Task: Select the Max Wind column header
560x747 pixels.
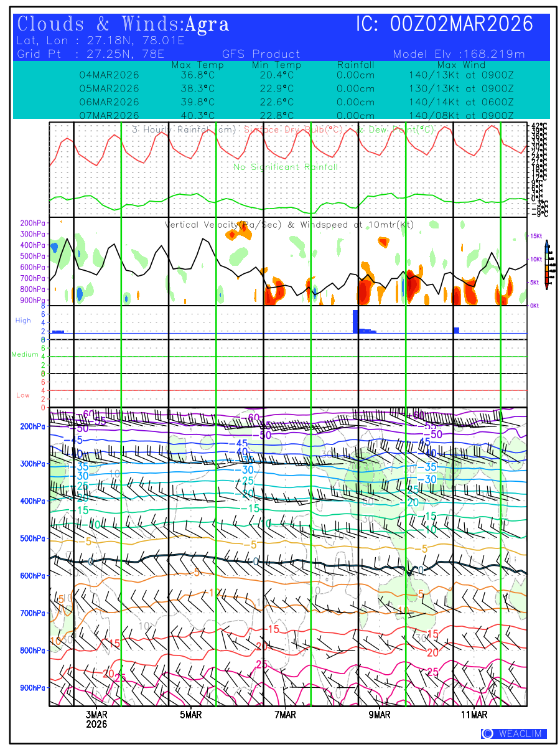Action: (x=461, y=65)
